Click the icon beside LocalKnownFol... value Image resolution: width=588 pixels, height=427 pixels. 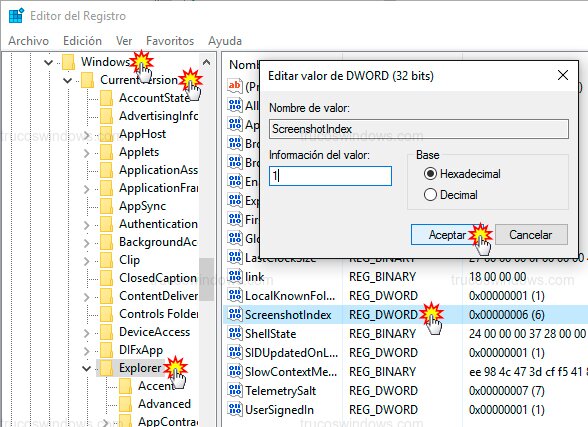[x=235, y=295]
